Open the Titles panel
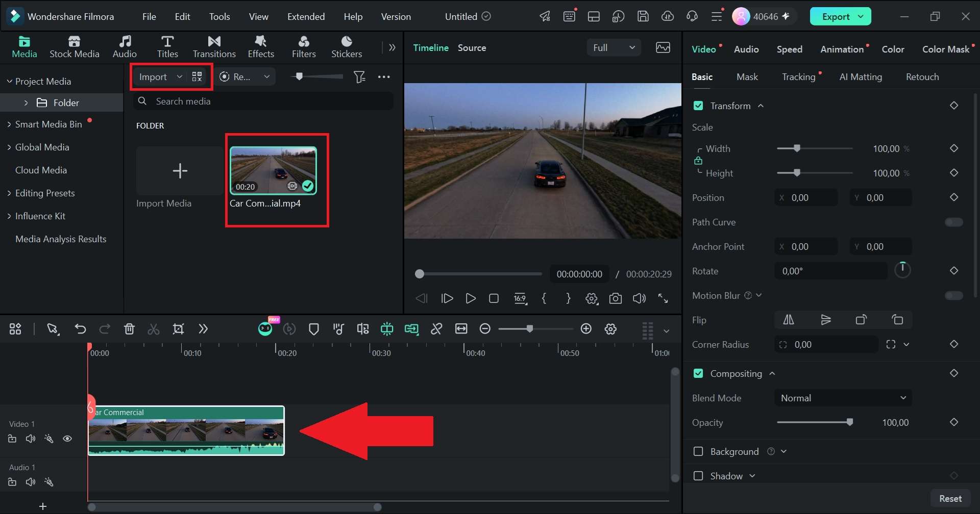This screenshot has height=514, width=980. click(x=167, y=47)
